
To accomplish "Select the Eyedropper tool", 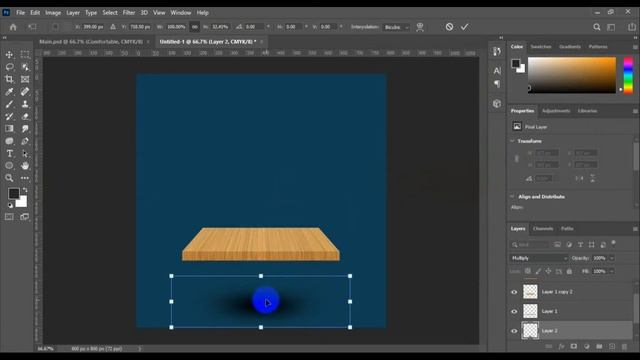I will (x=9, y=91).
